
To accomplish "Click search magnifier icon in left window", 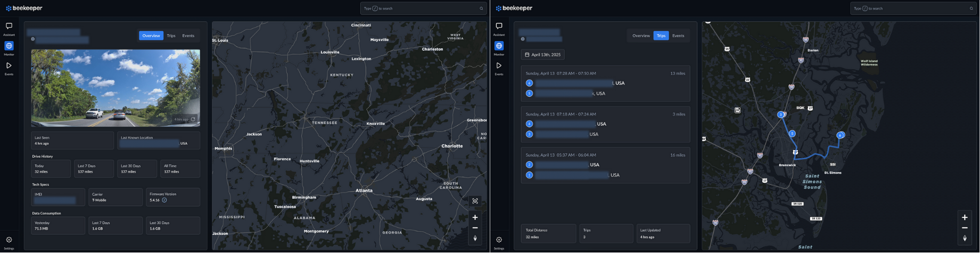I will point(481,9).
